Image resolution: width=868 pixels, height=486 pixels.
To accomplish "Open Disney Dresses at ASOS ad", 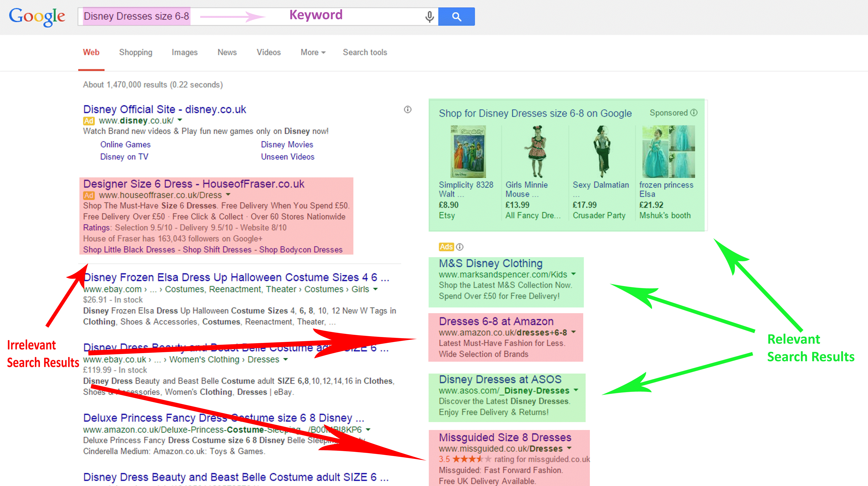I will (500, 379).
